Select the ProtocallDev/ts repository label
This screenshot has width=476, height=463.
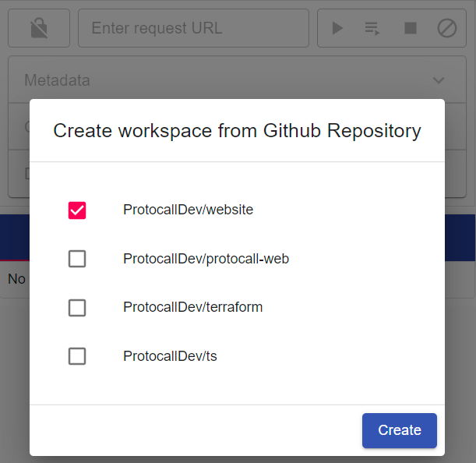coord(170,356)
